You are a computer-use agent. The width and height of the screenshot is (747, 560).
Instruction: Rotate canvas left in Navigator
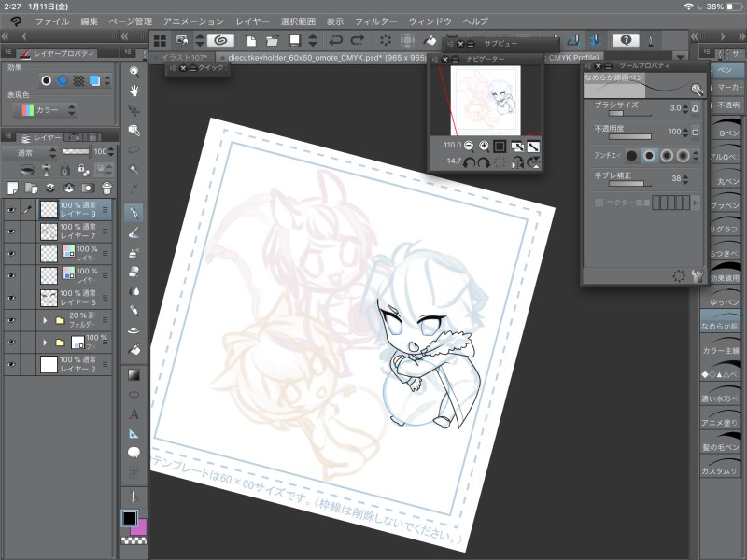click(469, 162)
